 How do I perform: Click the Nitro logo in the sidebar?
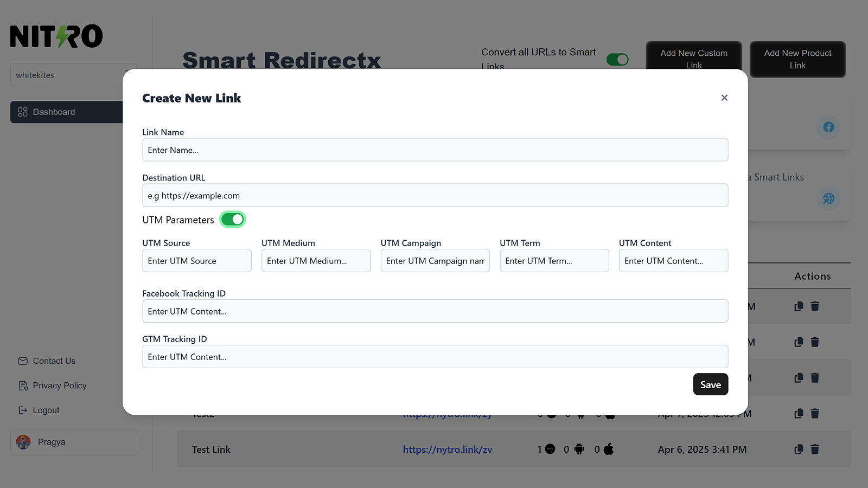coord(56,35)
